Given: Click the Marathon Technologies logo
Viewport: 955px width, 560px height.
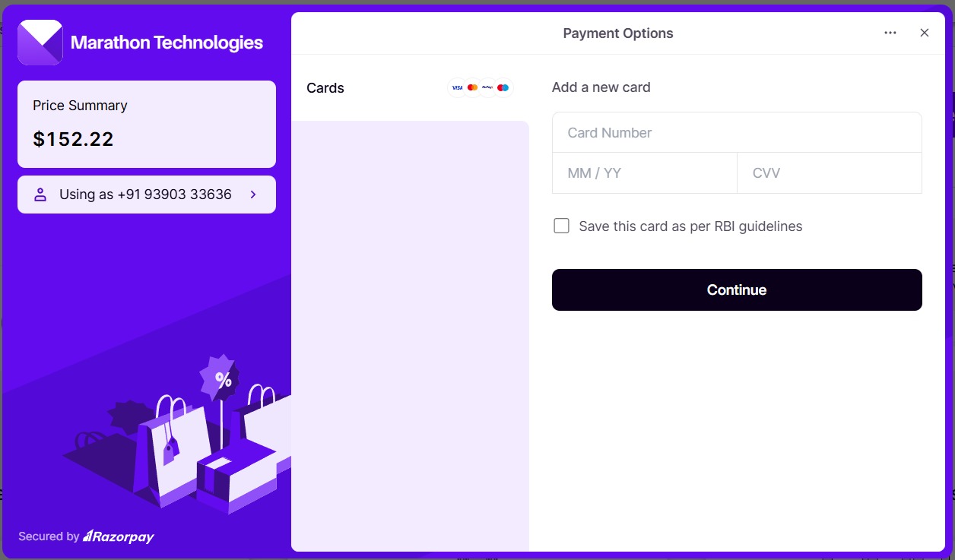Looking at the screenshot, I should point(40,43).
